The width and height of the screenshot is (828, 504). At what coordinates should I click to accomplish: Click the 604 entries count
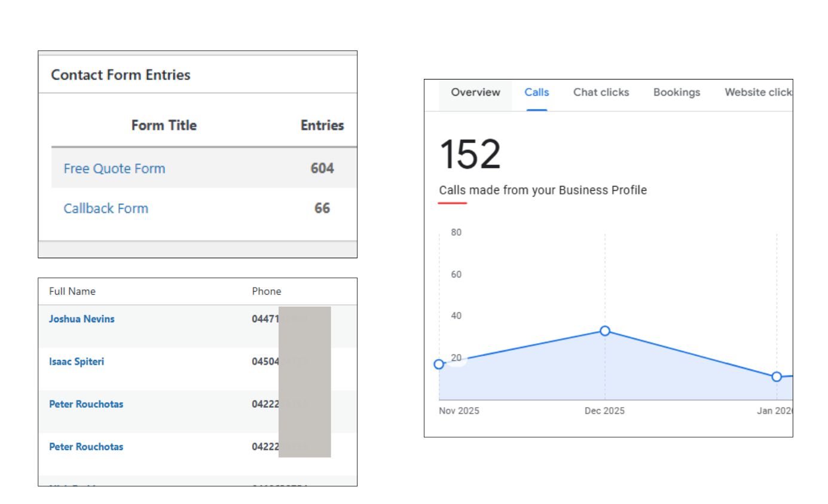pyautogui.click(x=322, y=169)
